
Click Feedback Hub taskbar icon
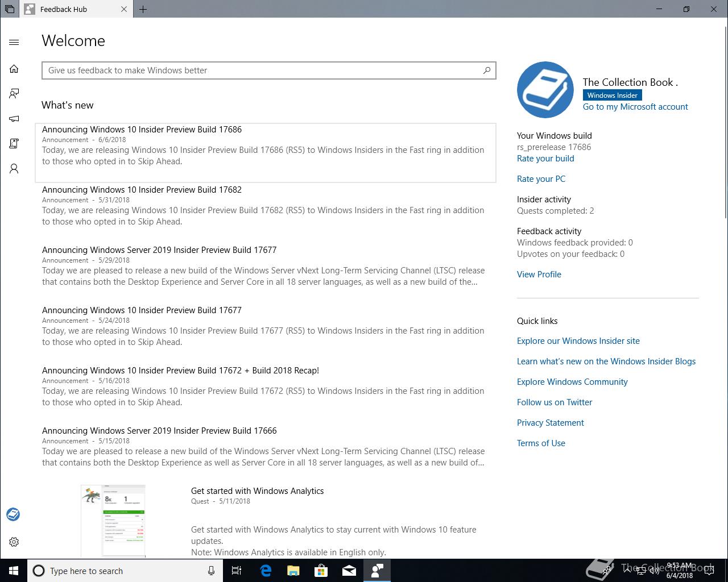(x=377, y=571)
